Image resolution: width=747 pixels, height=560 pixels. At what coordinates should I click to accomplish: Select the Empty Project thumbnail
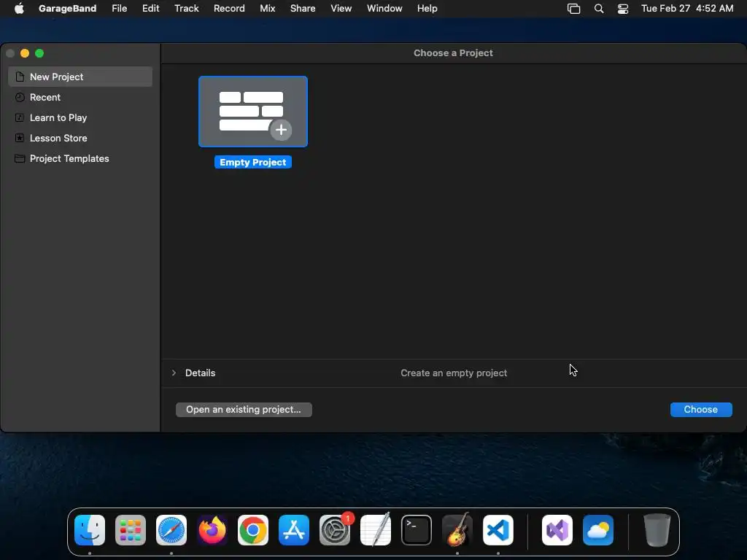tap(253, 112)
